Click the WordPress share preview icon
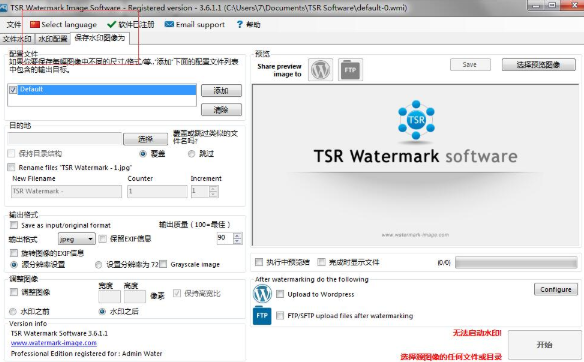 click(320, 69)
